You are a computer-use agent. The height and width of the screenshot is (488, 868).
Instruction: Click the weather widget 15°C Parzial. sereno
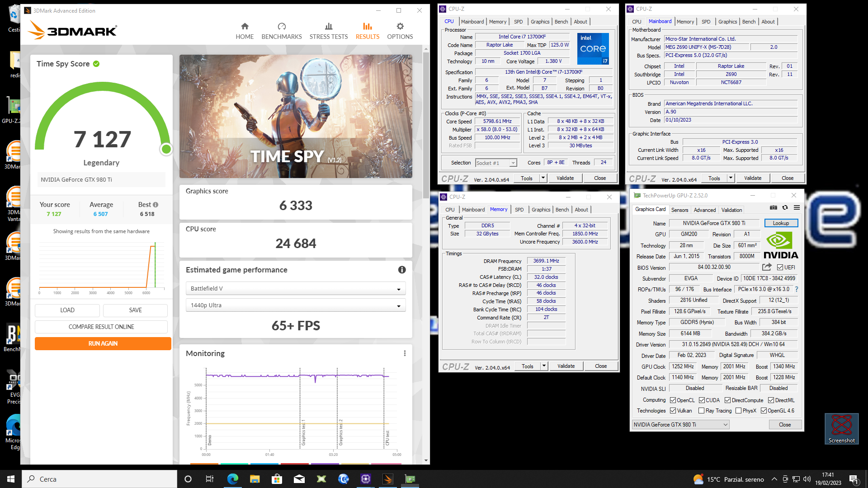728,479
